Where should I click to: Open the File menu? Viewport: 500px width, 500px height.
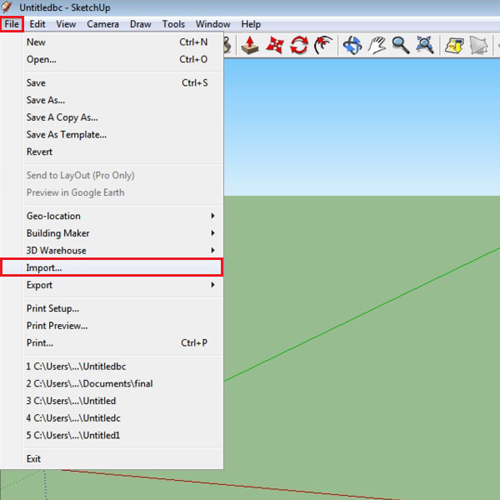pyautogui.click(x=12, y=24)
